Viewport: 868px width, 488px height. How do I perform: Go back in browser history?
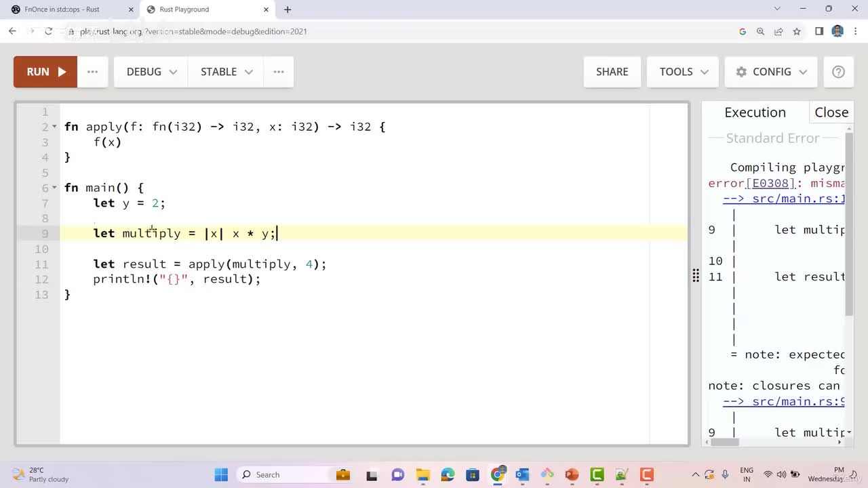[x=12, y=31]
